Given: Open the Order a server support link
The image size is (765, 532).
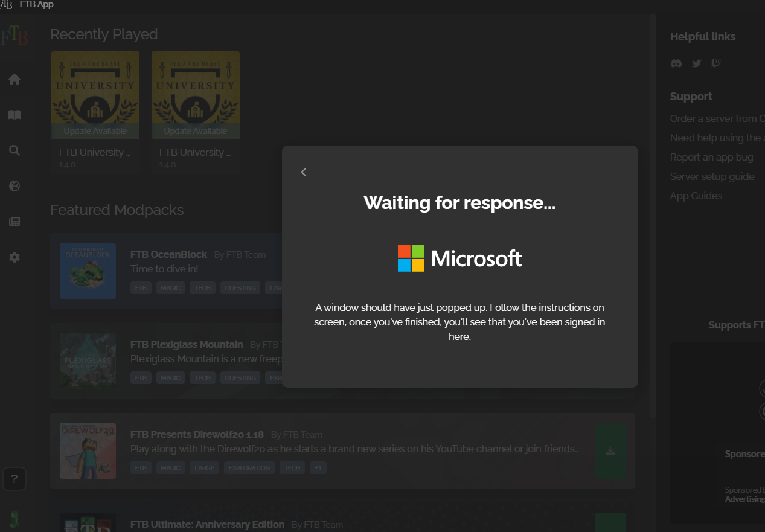Looking at the screenshot, I should [717, 118].
